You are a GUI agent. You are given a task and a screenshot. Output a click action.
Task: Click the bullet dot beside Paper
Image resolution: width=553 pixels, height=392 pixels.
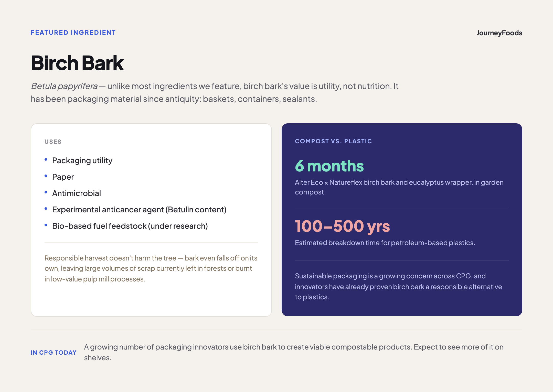click(x=46, y=176)
